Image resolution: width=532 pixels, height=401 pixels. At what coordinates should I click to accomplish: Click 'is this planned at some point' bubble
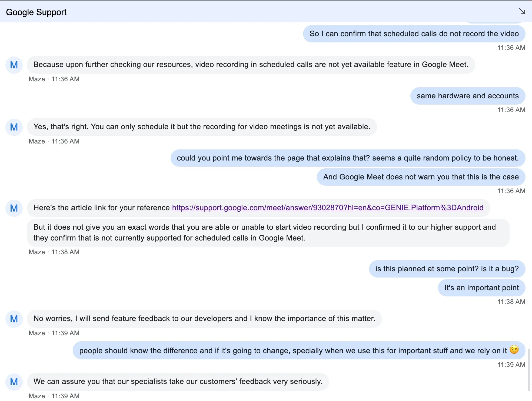447,269
